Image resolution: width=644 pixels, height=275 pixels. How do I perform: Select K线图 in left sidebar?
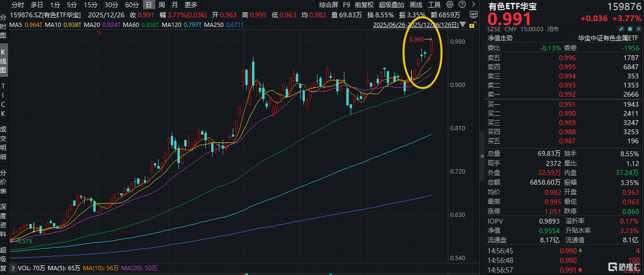(x=3, y=61)
